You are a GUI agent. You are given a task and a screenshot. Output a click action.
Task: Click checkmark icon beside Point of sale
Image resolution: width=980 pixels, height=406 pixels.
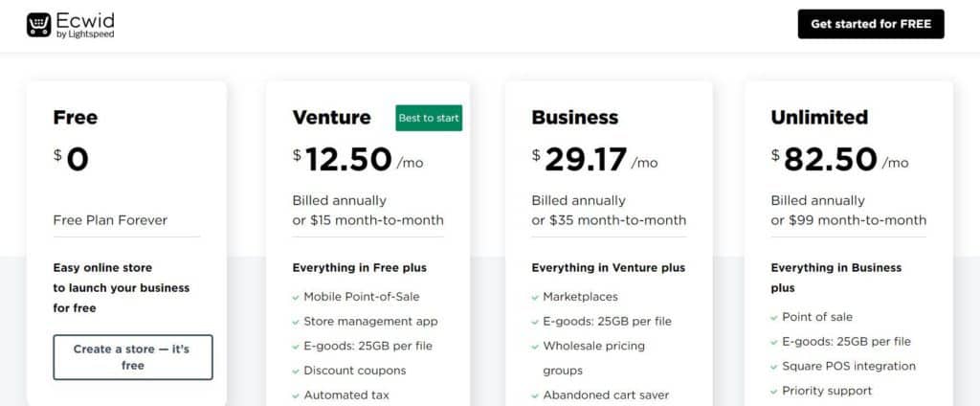(x=774, y=318)
